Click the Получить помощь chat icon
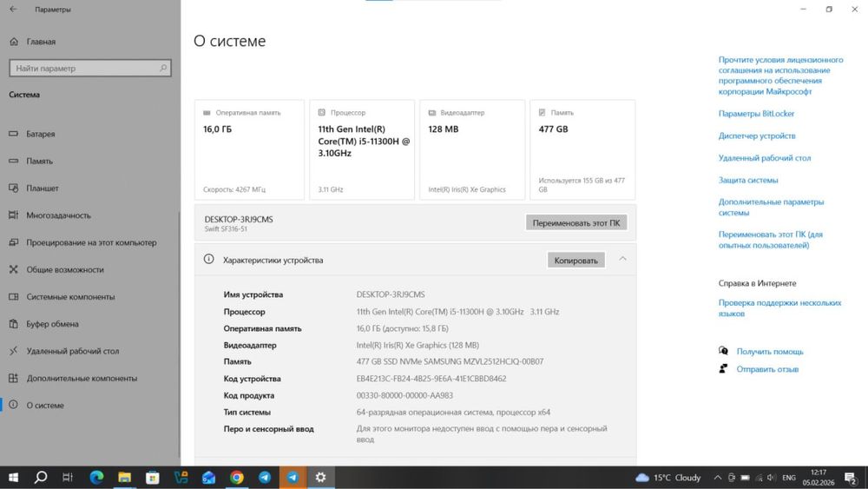Image resolution: width=868 pixels, height=489 pixels. [723, 351]
